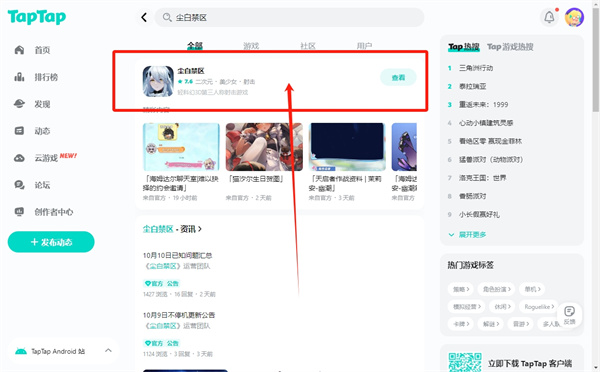
Task: Switch to the Tap 热搜 tab
Action: point(464,47)
